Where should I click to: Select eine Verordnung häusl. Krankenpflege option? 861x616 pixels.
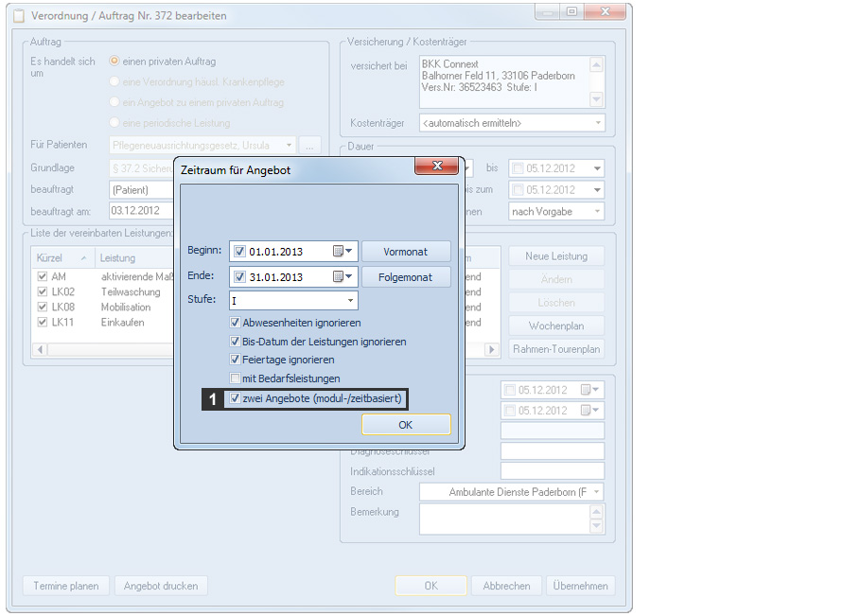pyautogui.click(x=114, y=81)
